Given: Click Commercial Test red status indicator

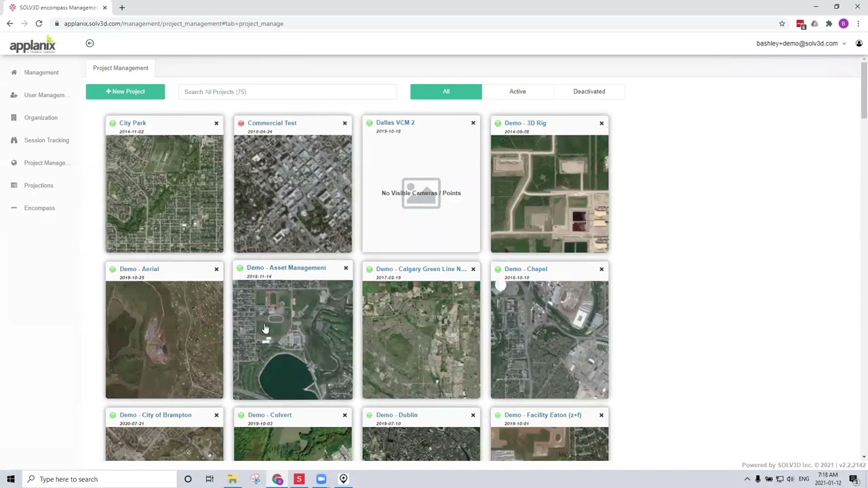Looking at the screenshot, I should (x=241, y=123).
